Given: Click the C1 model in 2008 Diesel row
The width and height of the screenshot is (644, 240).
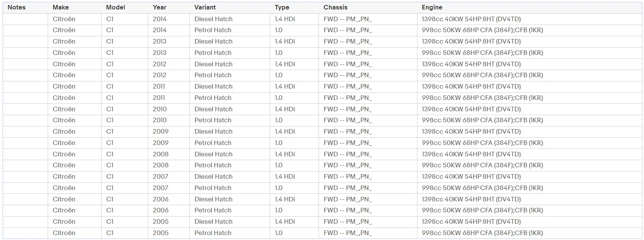Looking at the screenshot, I should (109, 154).
